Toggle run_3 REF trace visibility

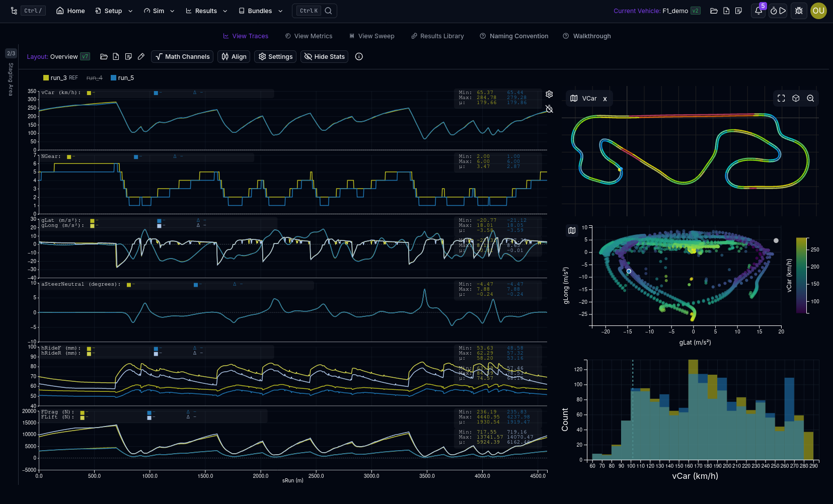(60, 77)
